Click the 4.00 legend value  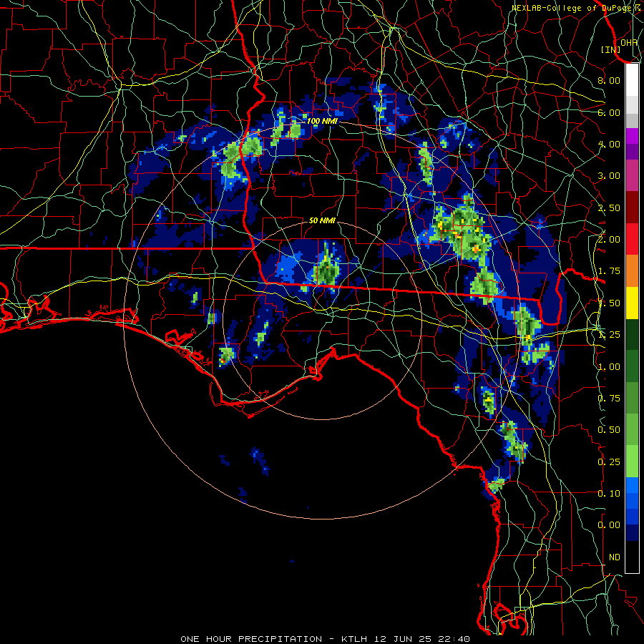(x=609, y=144)
